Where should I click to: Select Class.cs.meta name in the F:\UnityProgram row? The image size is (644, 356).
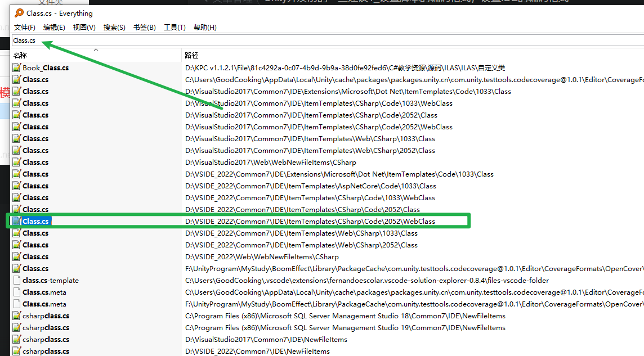44,304
